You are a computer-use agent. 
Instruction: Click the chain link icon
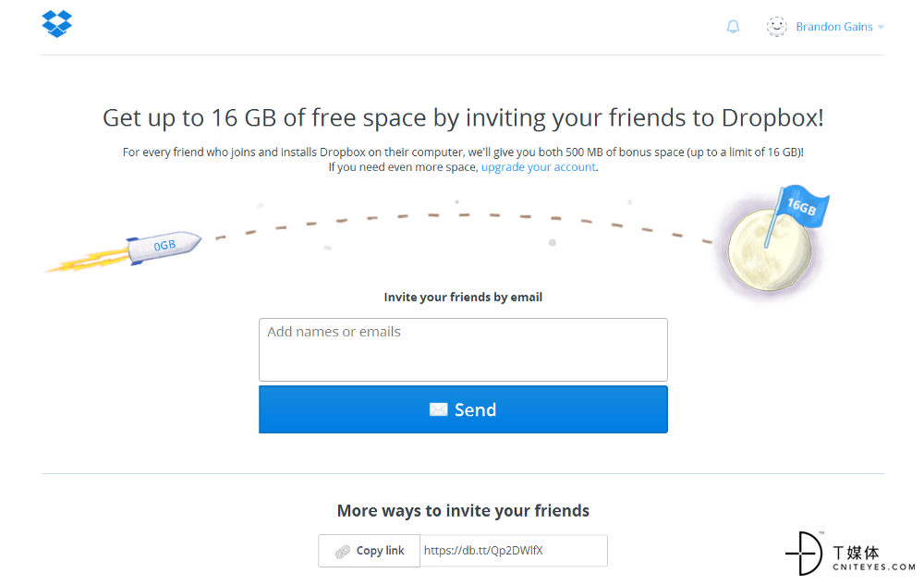[x=343, y=552]
